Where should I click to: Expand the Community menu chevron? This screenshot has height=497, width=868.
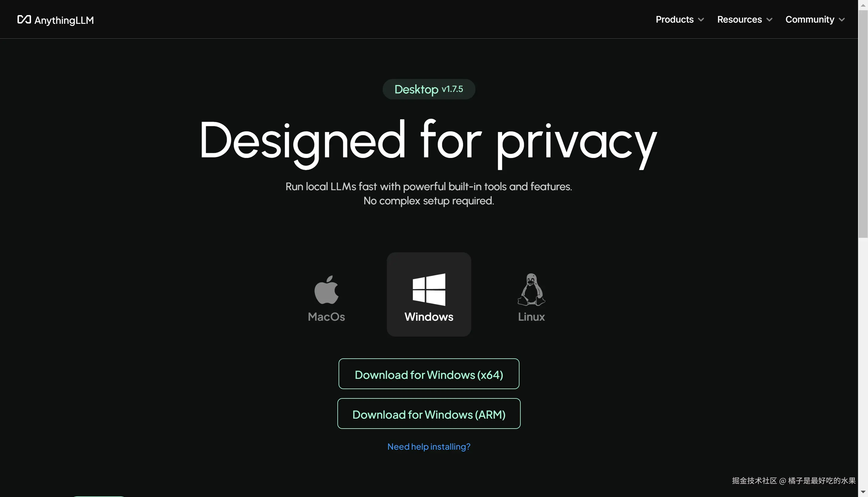click(x=842, y=20)
